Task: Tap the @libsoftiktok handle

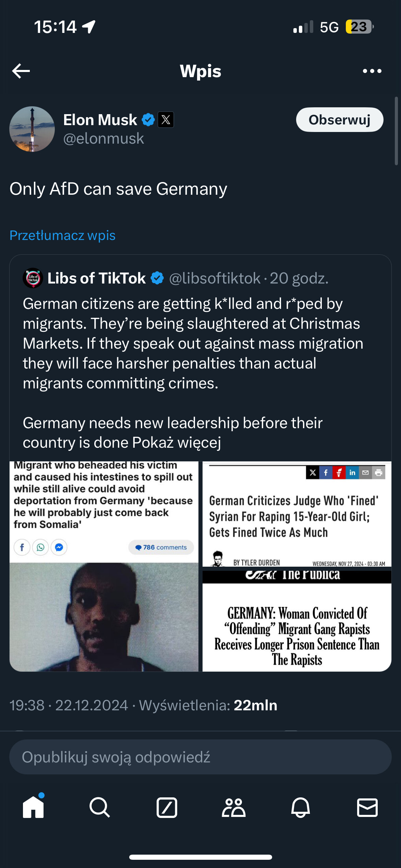Action: point(215,278)
